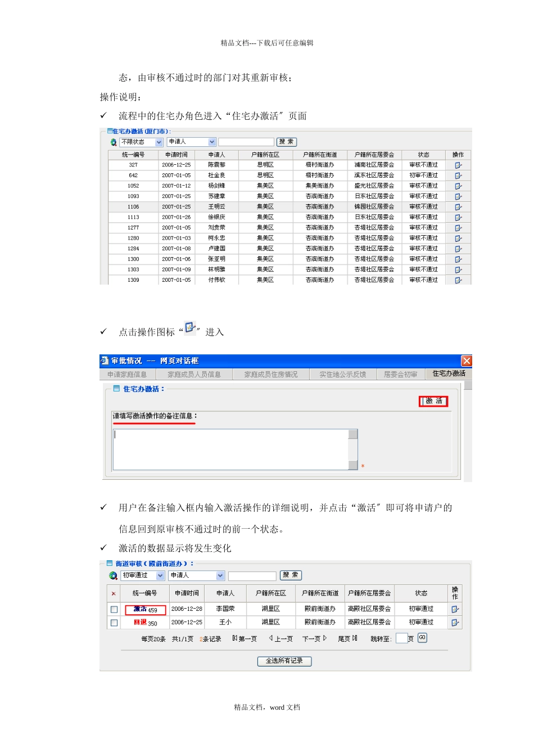Tick the checkbox for record 350
This screenshot has width=534, height=756.
(114, 623)
